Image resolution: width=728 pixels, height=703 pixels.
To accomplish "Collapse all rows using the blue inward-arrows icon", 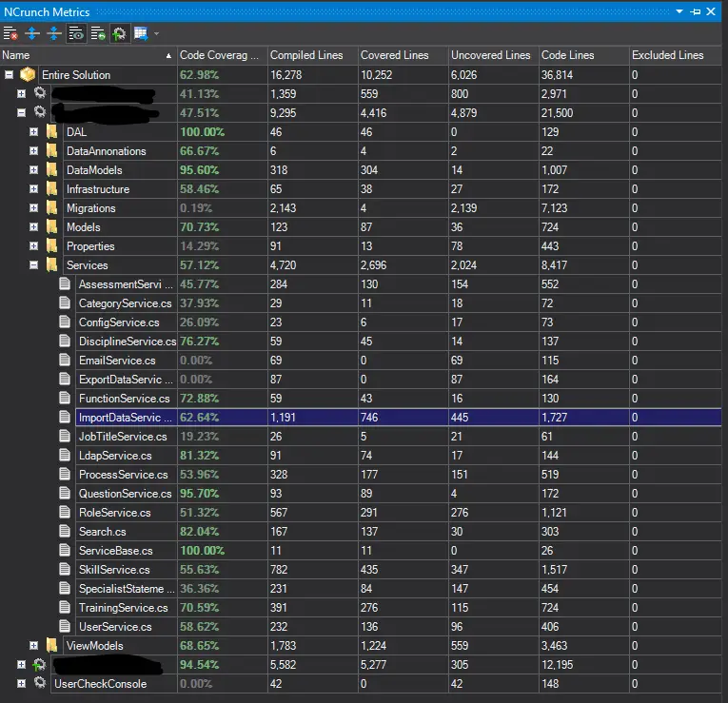I will [54, 33].
